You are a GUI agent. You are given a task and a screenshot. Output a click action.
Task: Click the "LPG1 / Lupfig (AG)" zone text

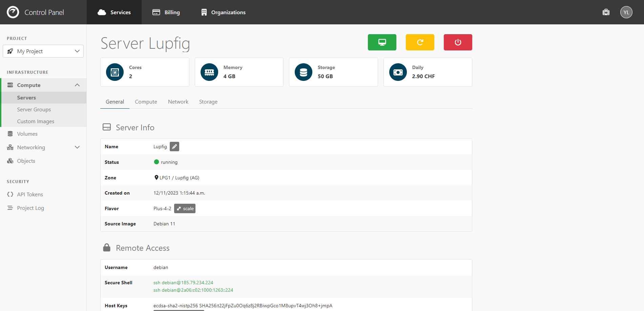click(180, 178)
